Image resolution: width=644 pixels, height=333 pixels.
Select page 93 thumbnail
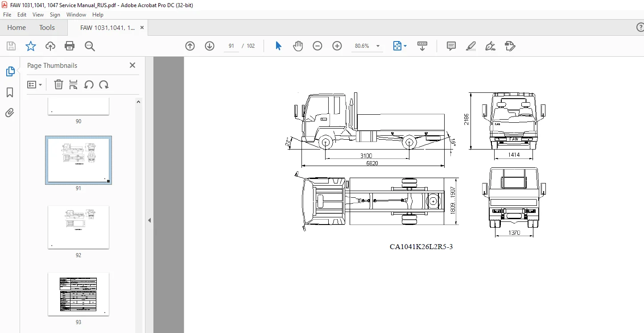coord(78,294)
